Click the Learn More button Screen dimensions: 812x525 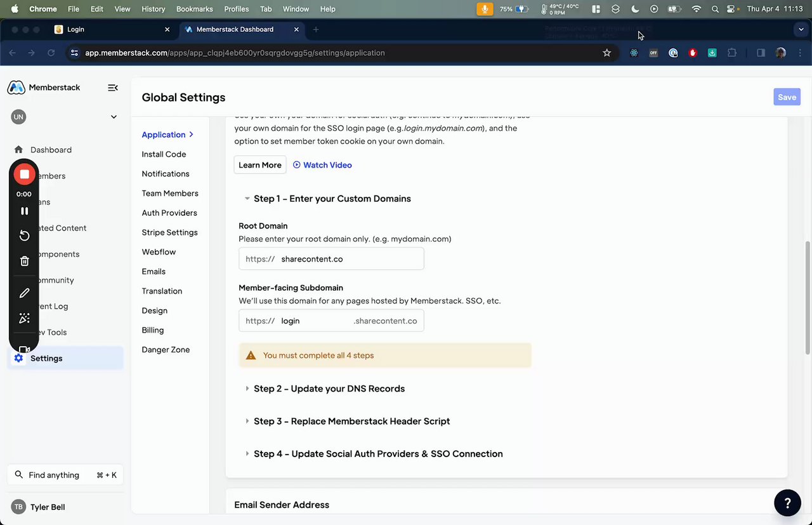(x=259, y=165)
